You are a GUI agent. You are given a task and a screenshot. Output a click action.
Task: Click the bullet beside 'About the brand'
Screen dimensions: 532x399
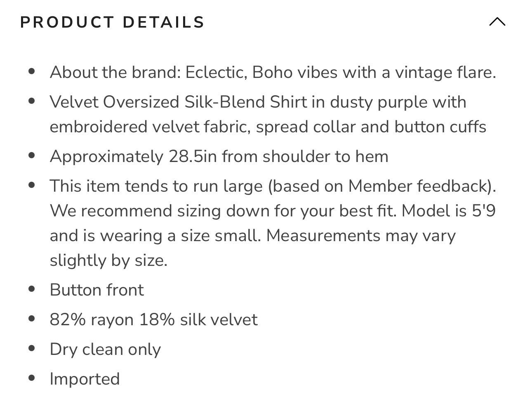31,71
